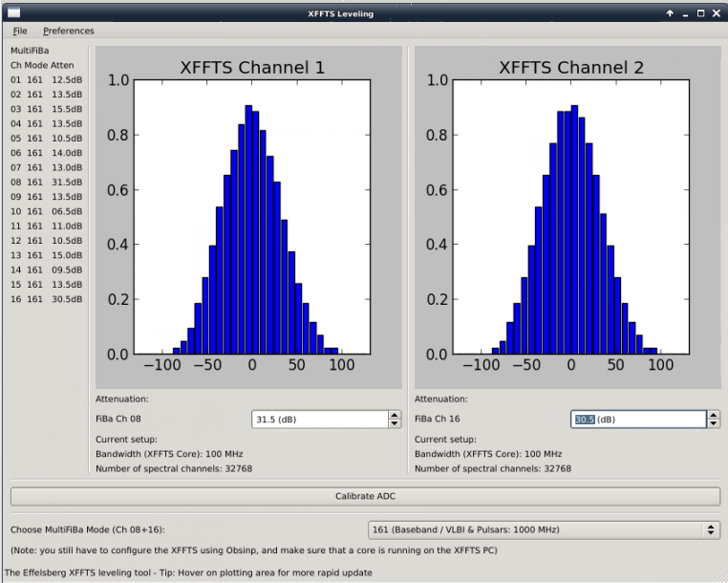Click the 'XFFTS Leveling' window title
Image resolution: width=728 pixels, height=583 pixels.
click(340, 13)
